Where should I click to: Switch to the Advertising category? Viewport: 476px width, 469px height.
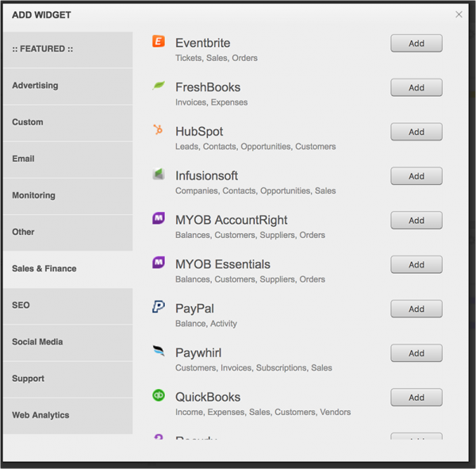[x=67, y=86]
